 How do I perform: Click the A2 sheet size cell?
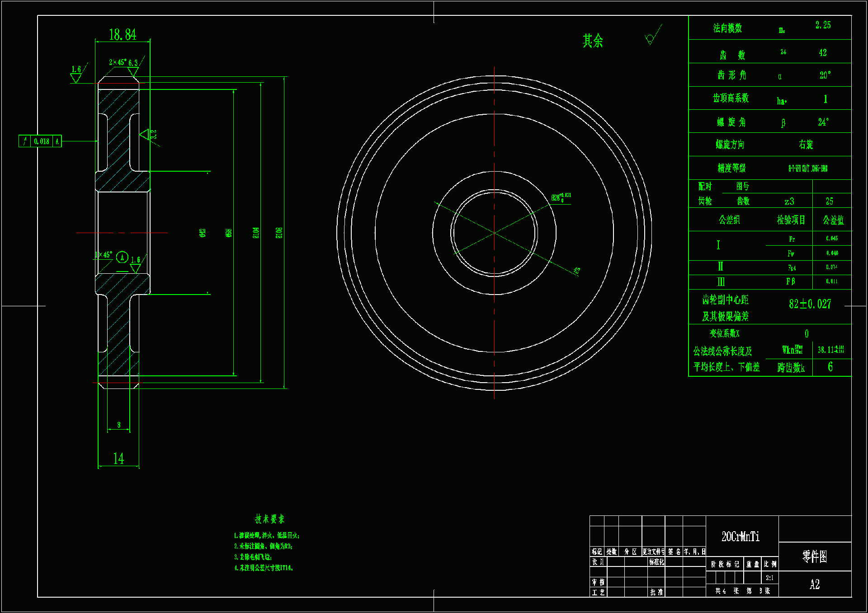coord(815,585)
